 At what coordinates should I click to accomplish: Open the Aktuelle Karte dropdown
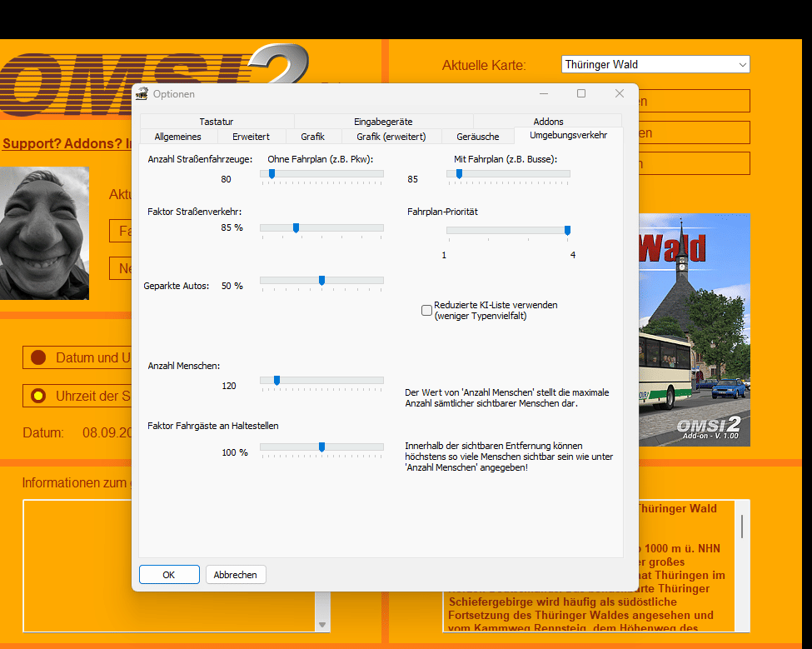[x=655, y=65]
